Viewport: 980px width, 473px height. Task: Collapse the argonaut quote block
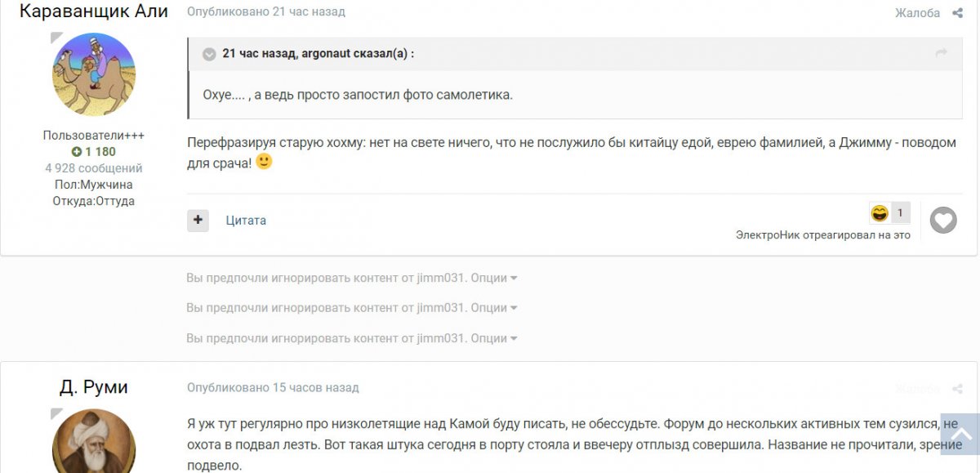click(x=209, y=54)
